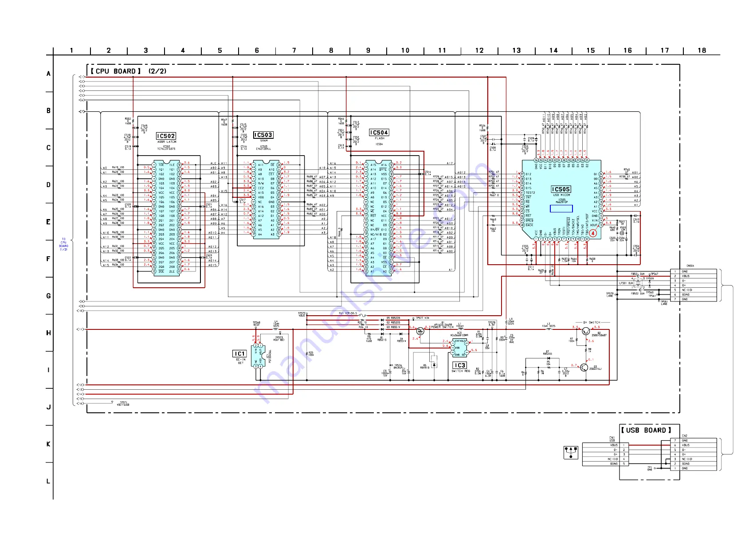Click the USB BOARD title

pos(646,430)
